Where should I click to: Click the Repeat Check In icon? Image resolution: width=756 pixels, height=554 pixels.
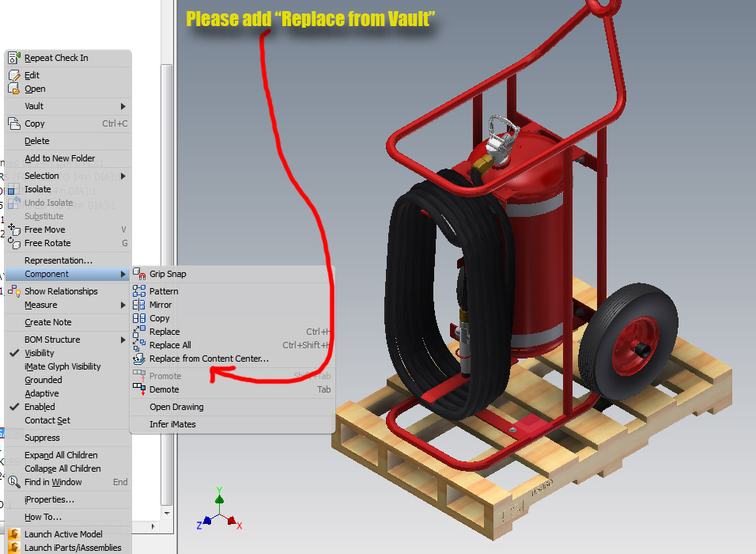(14, 58)
